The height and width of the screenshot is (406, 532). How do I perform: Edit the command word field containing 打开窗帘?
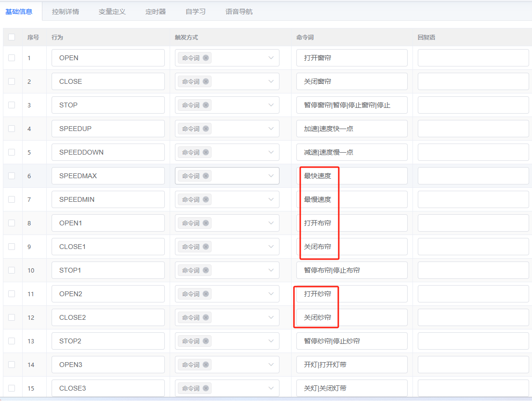point(352,58)
